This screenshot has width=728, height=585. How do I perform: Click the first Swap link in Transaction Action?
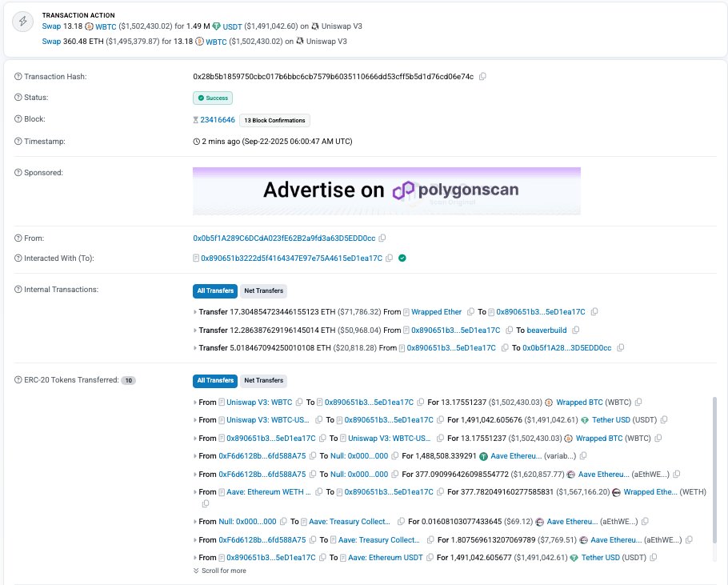pyautogui.click(x=51, y=26)
